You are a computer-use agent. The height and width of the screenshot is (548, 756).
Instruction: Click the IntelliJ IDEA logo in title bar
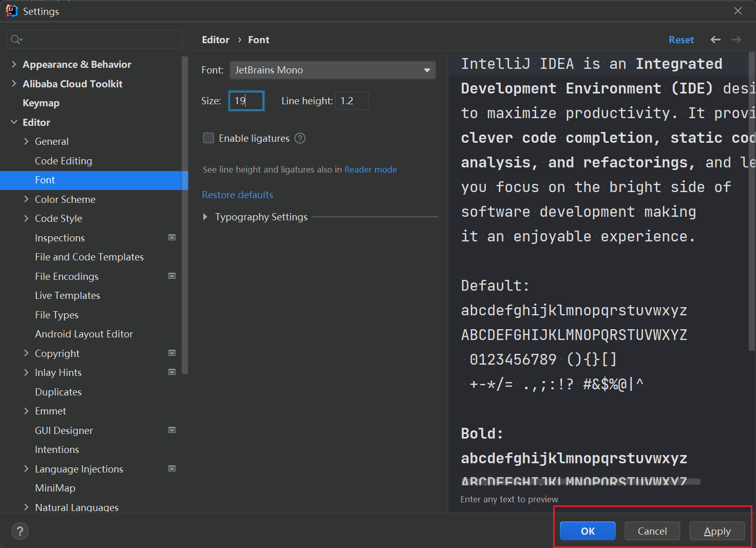pos(11,11)
